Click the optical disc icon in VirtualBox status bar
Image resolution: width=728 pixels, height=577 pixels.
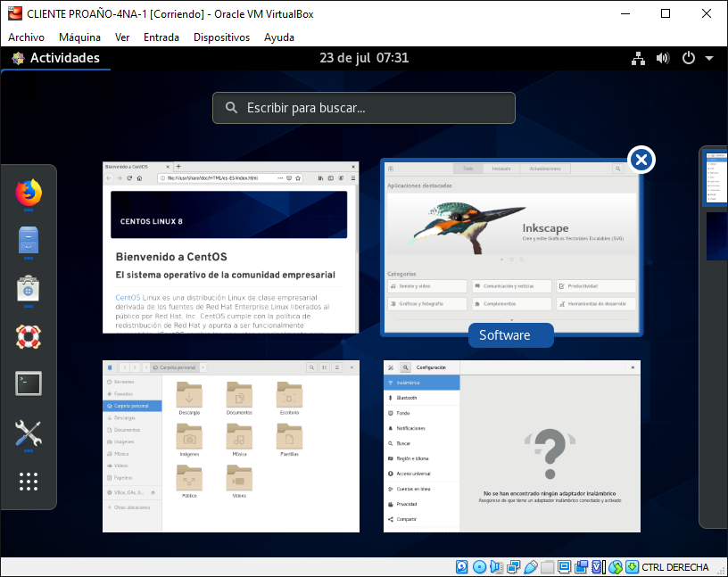click(x=479, y=567)
